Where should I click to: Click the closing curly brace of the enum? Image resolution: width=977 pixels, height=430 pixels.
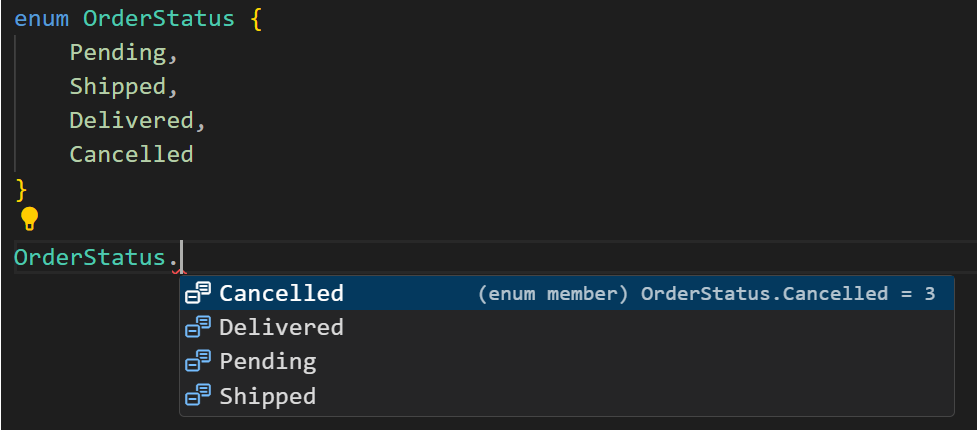21,189
